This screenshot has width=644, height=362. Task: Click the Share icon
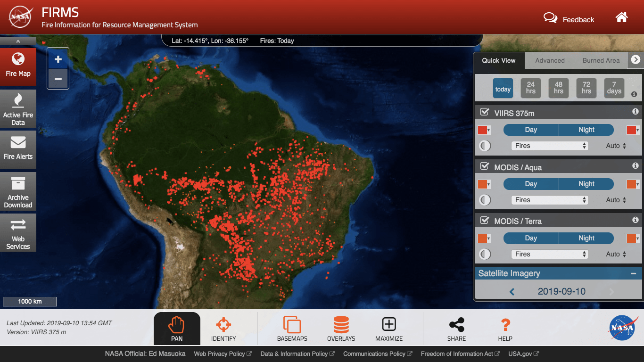(x=456, y=328)
